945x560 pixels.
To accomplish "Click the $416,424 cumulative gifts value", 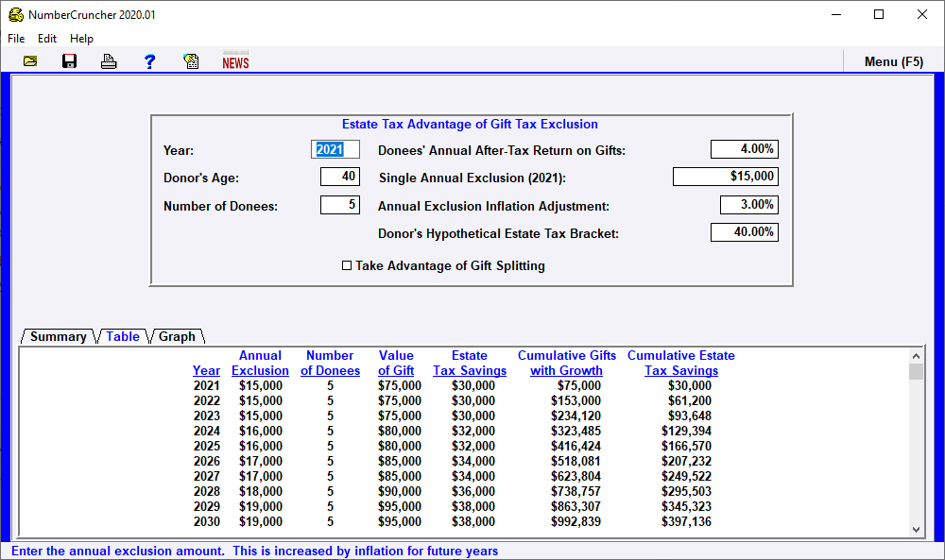I will tap(576, 446).
